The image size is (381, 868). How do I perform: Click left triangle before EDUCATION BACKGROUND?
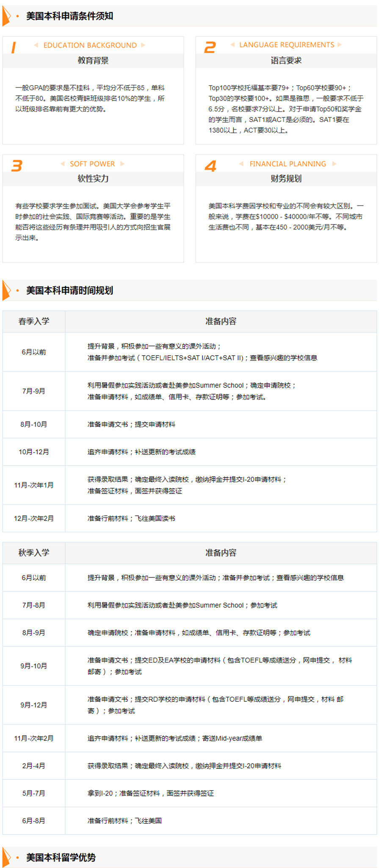36,45
